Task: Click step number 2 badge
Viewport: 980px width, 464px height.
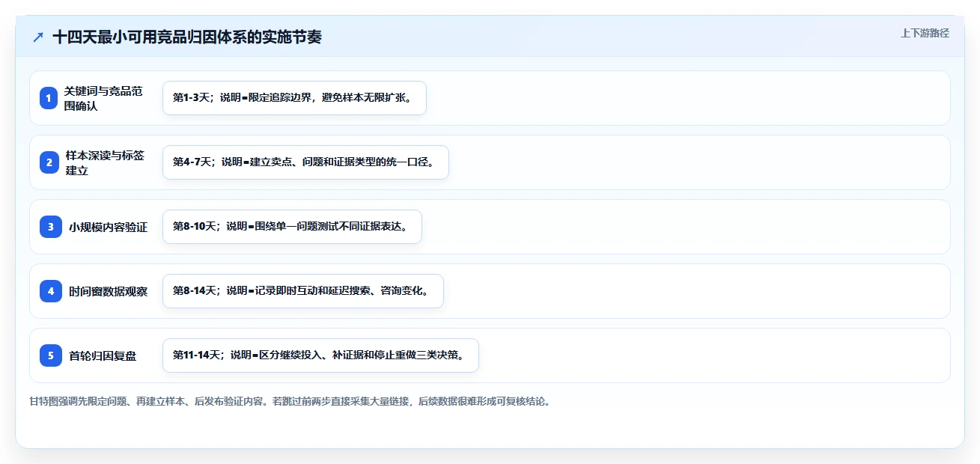Action: tap(49, 162)
